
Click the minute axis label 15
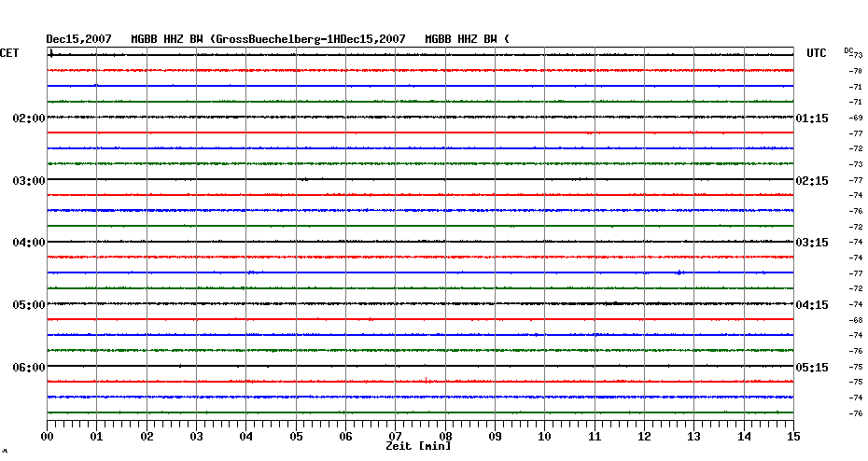[x=793, y=437]
